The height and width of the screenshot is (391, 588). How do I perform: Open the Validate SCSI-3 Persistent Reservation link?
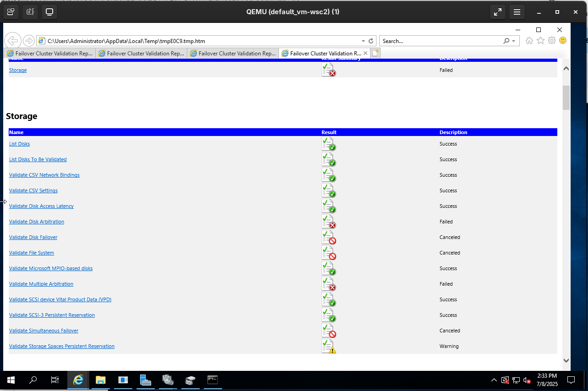pos(52,315)
